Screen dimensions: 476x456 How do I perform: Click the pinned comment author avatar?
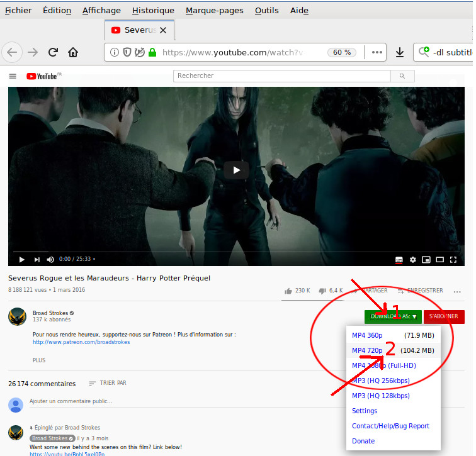coord(16,433)
